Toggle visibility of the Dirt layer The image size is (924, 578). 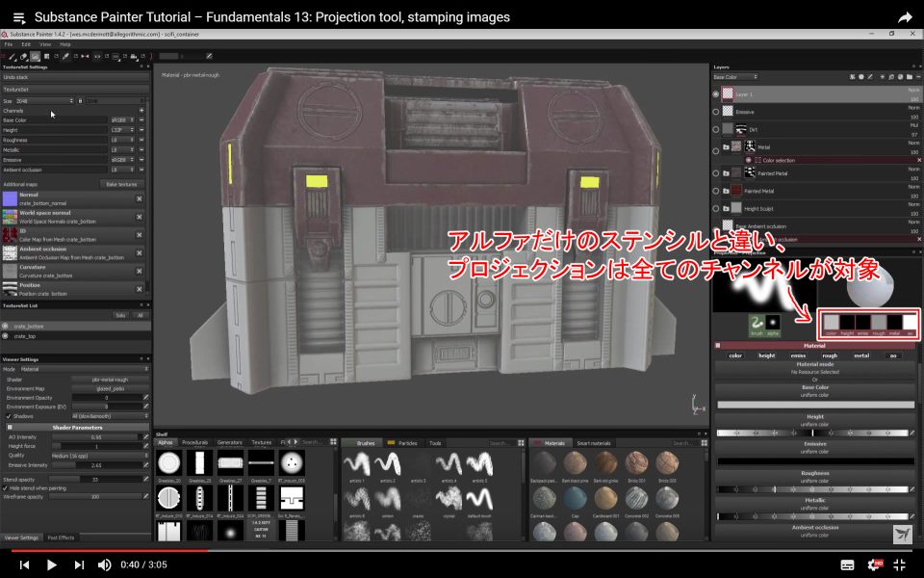(716, 129)
